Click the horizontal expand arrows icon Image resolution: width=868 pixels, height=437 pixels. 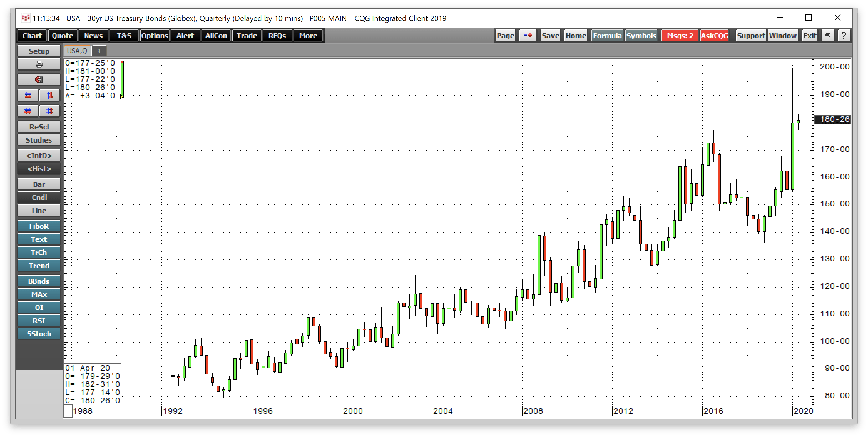coord(28,96)
